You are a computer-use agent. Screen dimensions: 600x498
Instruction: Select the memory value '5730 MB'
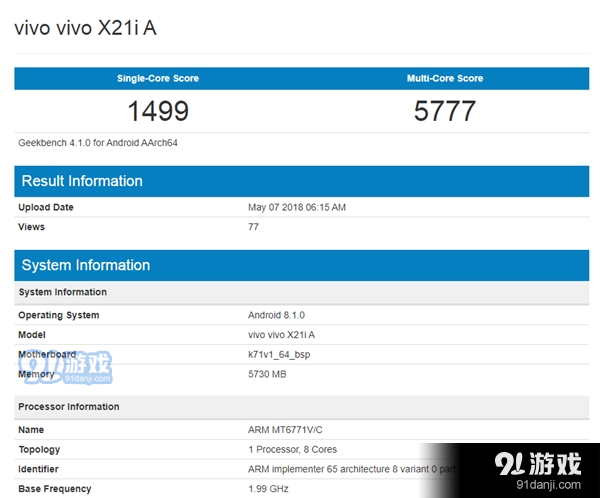point(267,374)
